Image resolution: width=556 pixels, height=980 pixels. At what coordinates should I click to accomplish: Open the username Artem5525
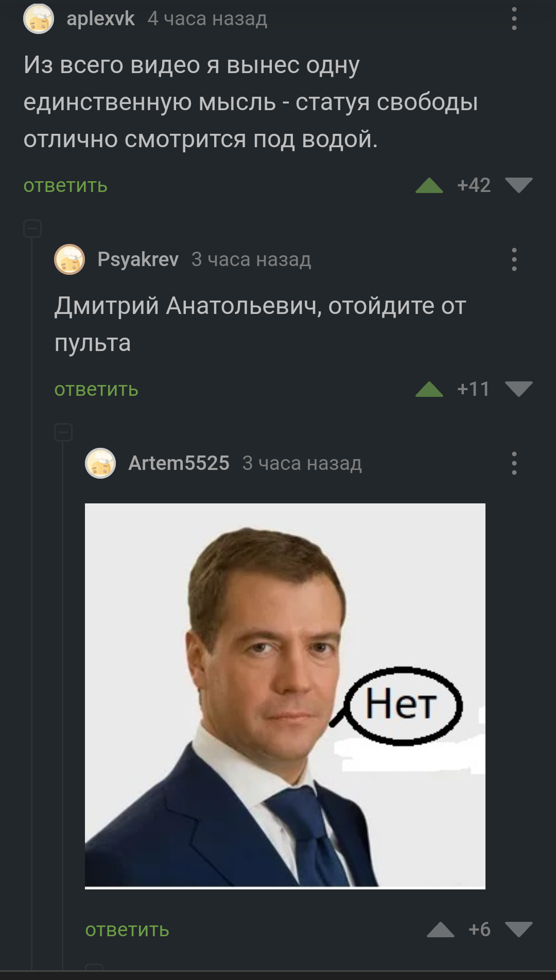tap(179, 463)
